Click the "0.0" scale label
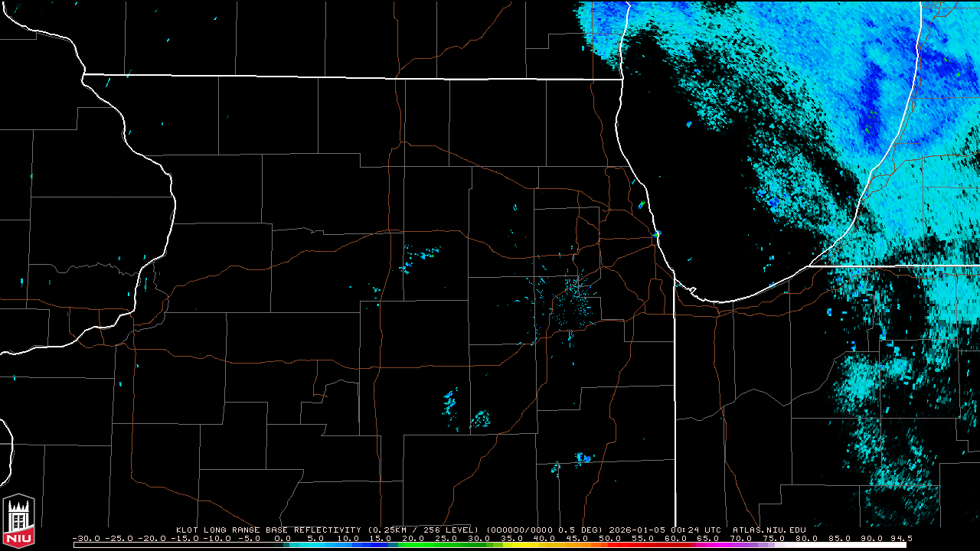This screenshot has height=551, width=980. click(x=283, y=538)
